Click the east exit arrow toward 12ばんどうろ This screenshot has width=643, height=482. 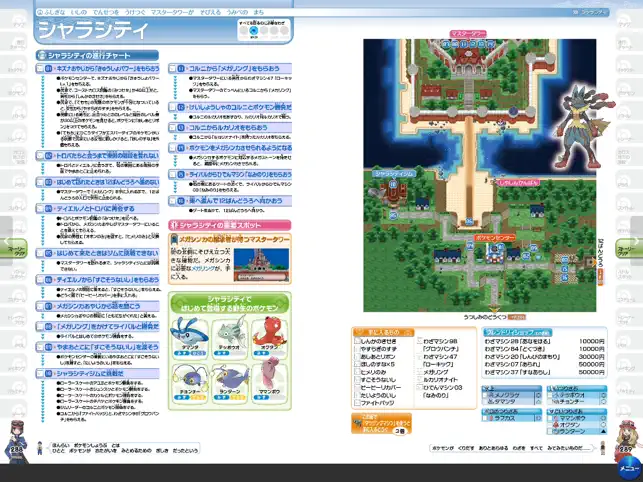tap(593, 263)
